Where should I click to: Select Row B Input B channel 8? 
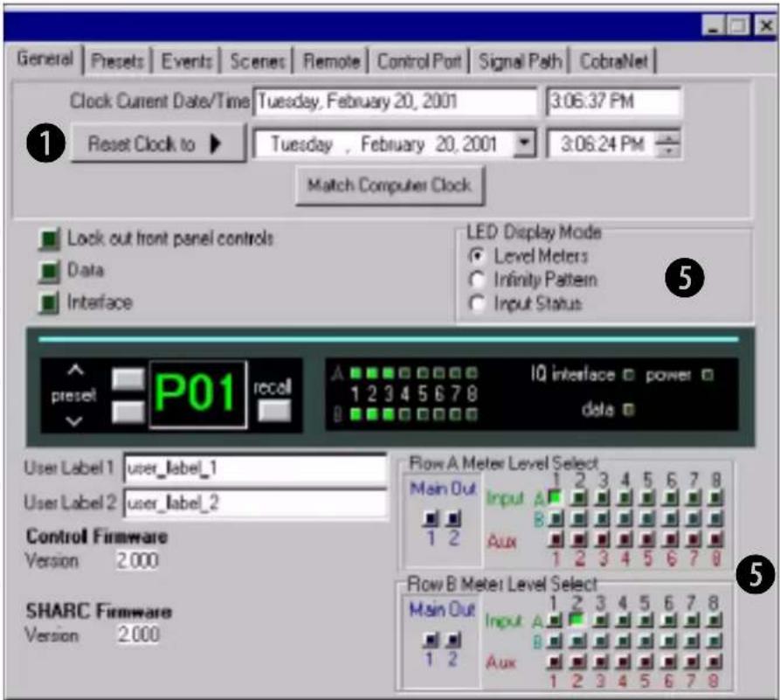point(714,641)
